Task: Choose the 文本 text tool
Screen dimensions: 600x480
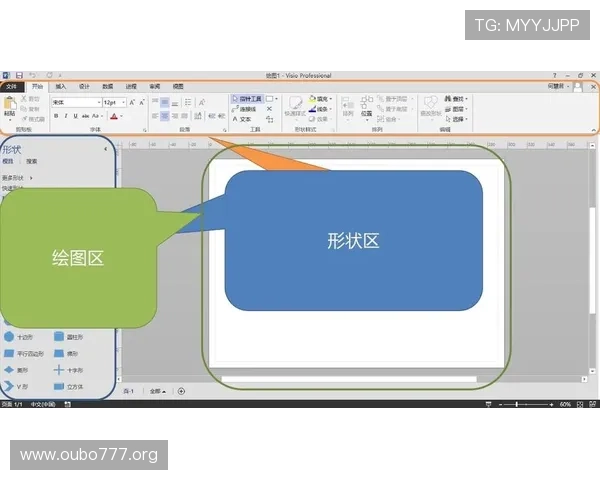Action: [x=243, y=119]
